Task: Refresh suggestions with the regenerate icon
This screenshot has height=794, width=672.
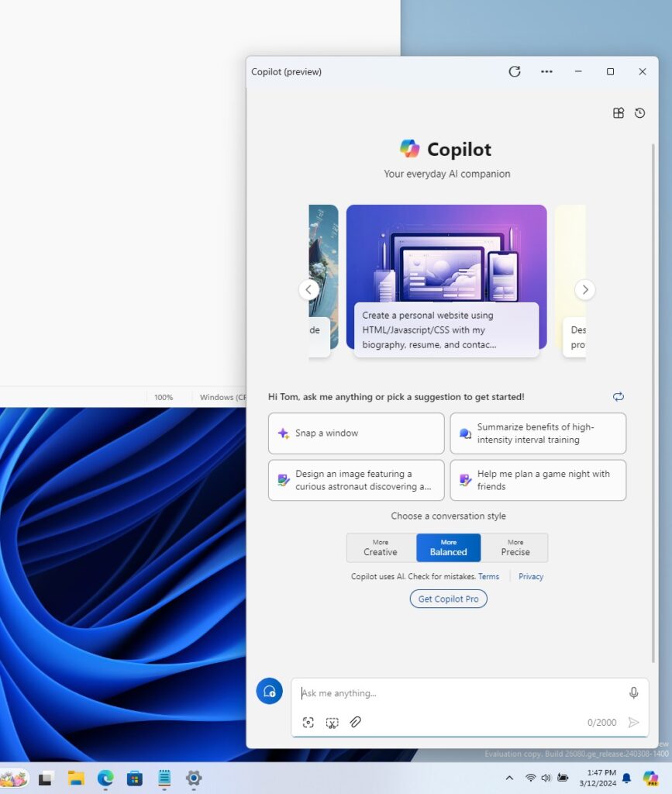Action: (x=618, y=396)
